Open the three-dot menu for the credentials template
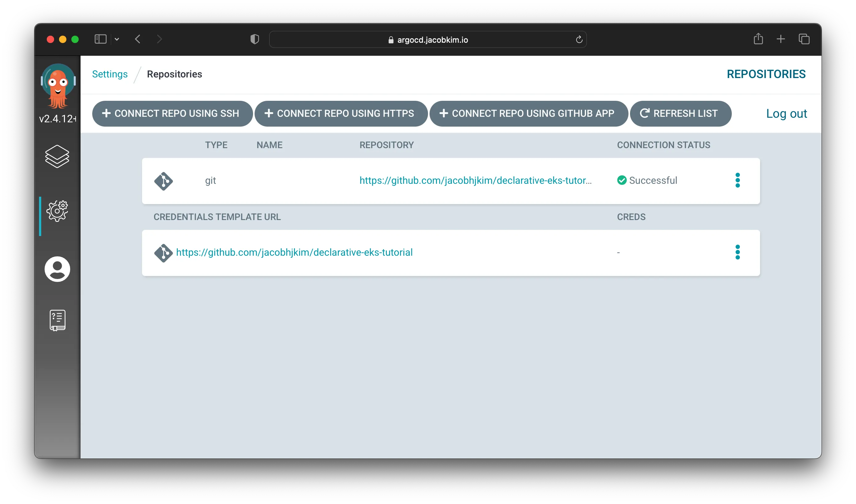 click(x=738, y=252)
